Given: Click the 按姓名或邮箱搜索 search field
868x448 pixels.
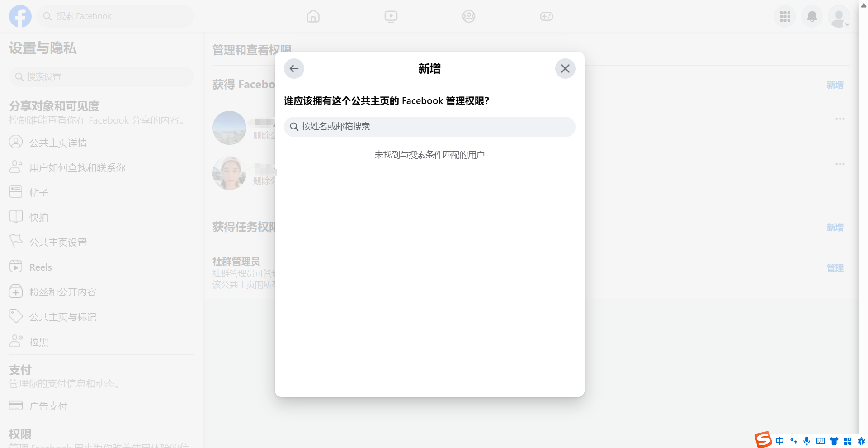Looking at the screenshot, I should tap(429, 127).
